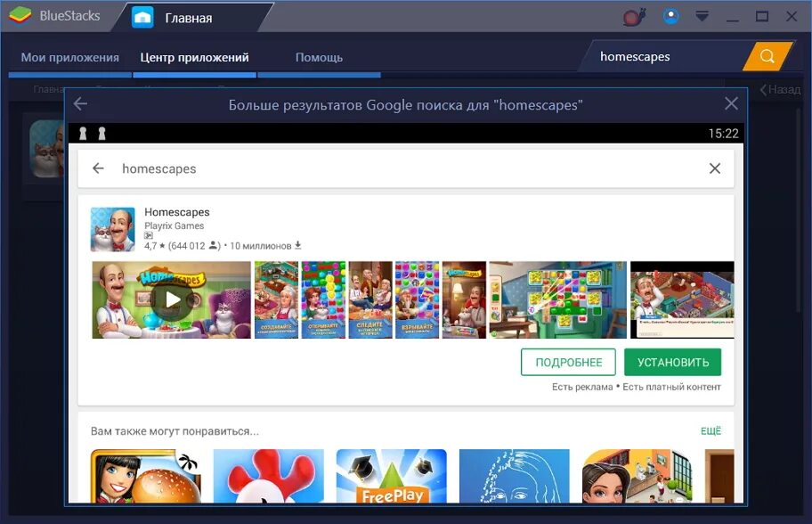
Task: Click the BlueStacks logo icon
Action: (x=20, y=15)
